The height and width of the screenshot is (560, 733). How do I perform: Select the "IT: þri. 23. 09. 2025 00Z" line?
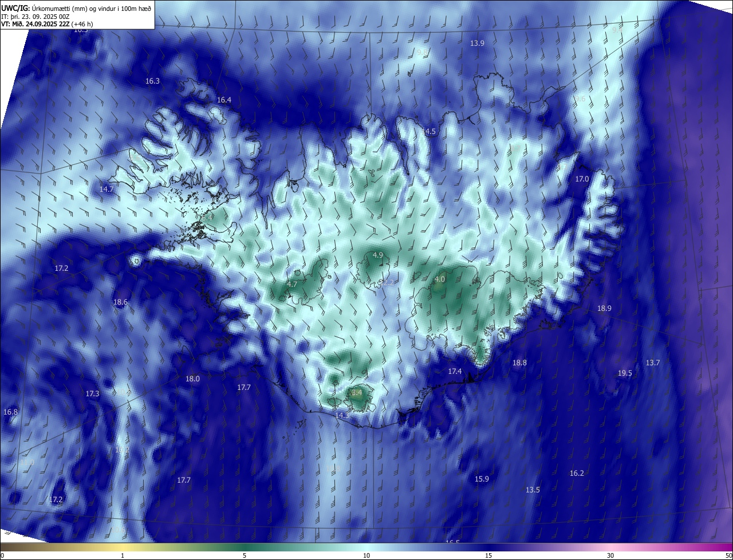point(36,17)
